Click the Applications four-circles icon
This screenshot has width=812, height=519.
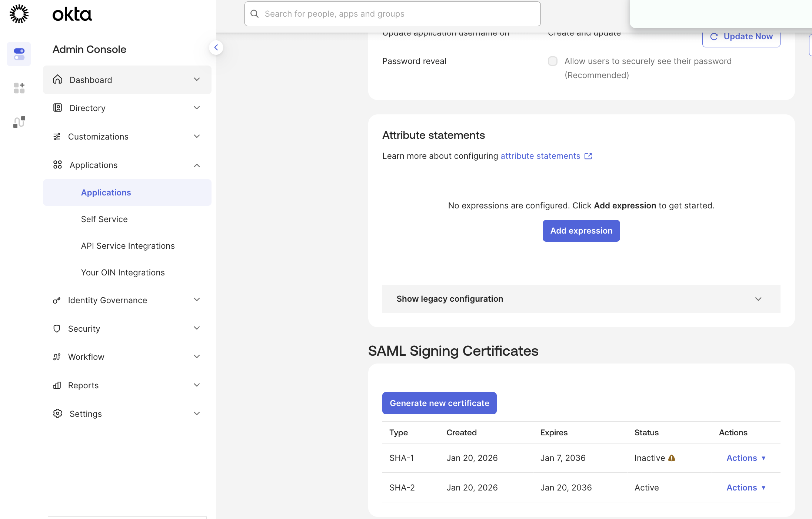(57, 165)
